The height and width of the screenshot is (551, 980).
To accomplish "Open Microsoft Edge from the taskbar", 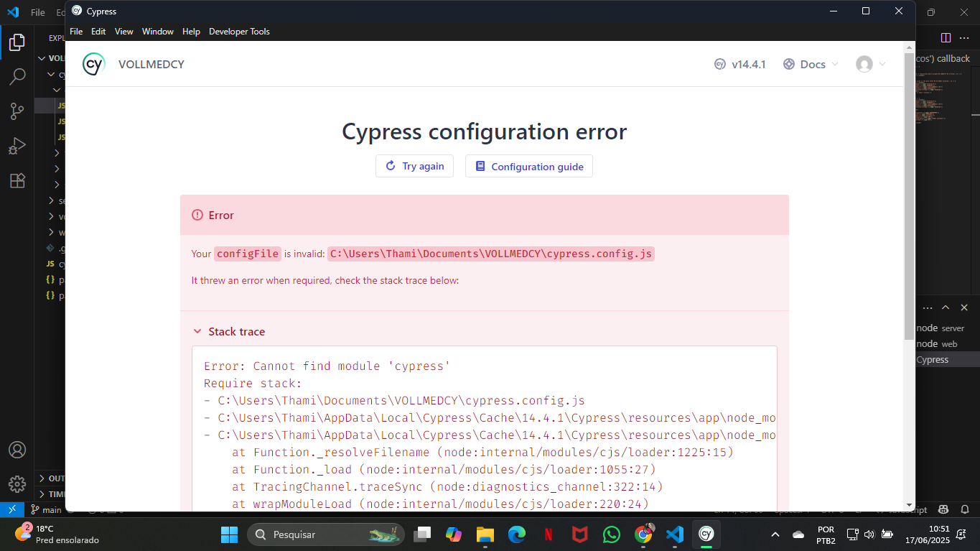I will (x=517, y=534).
